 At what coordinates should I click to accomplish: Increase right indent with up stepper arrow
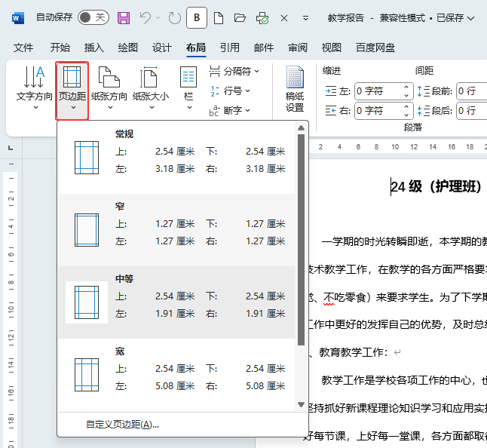[406, 107]
